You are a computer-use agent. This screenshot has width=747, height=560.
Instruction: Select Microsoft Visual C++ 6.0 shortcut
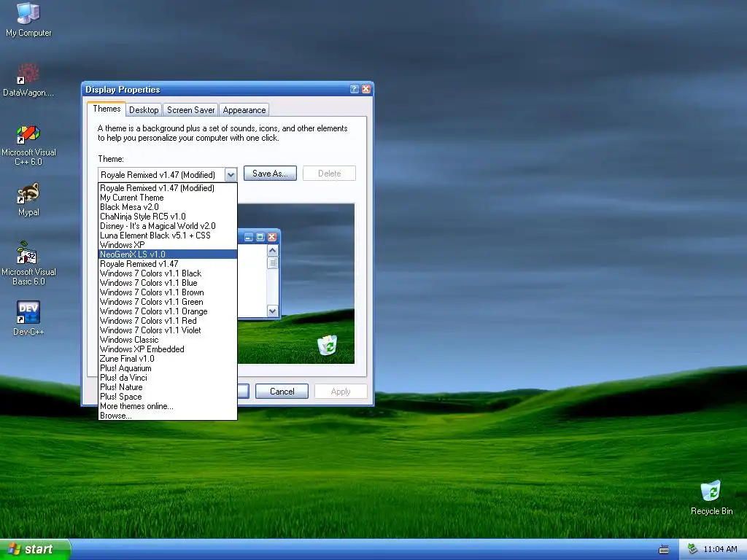[x=28, y=145]
